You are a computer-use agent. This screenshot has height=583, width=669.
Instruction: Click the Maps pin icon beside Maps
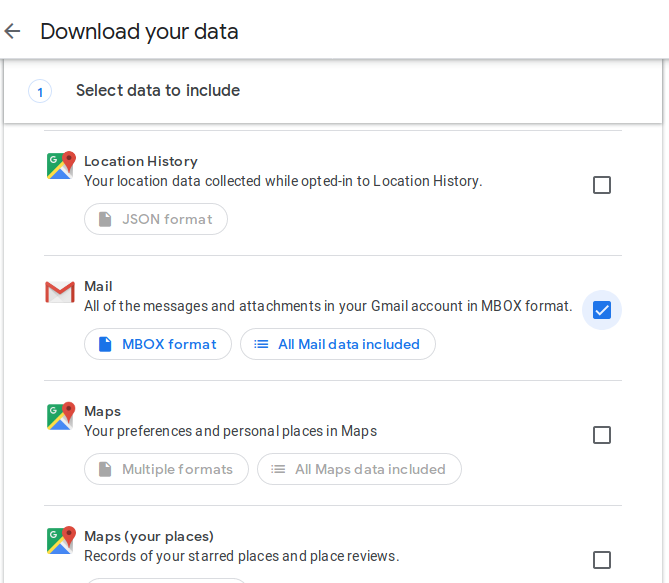(x=61, y=416)
